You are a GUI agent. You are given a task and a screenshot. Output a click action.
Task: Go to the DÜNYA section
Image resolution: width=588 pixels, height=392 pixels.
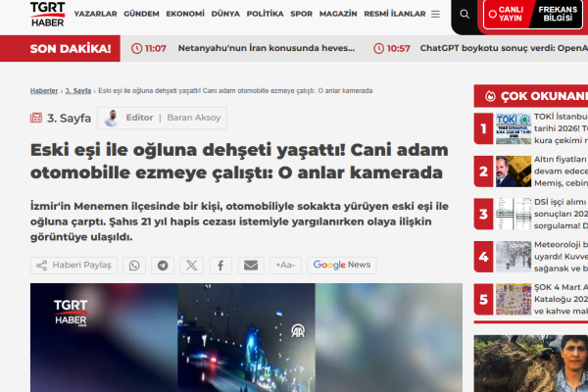tap(225, 14)
